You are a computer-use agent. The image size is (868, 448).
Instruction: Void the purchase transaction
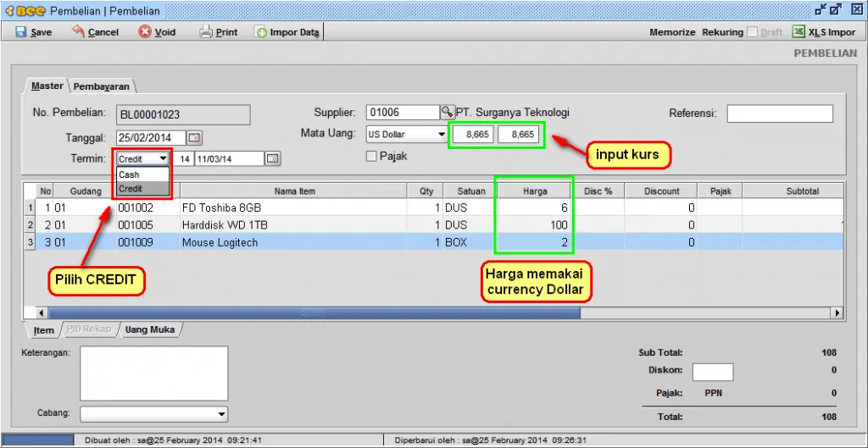pyautogui.click(x=145, y=32)
